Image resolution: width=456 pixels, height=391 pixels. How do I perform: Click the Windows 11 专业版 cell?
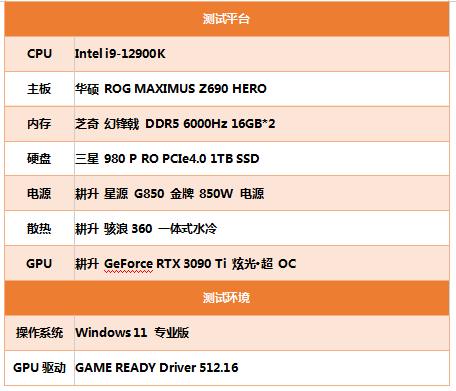[262, 333]
